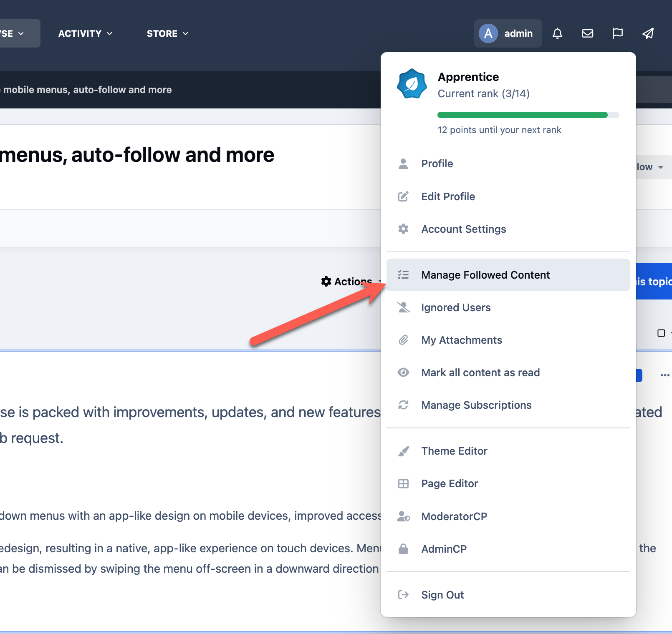This screenshot has width=672, height=634.
Task: Expand the ACTIVITY dropdown menu
Action: (x=85, y=33)
